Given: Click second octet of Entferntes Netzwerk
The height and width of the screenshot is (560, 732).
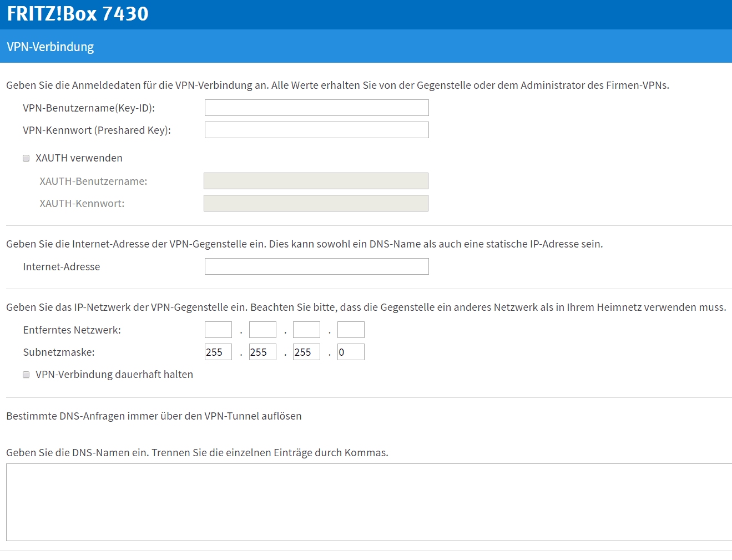Looking at the screenshot, I should (262, 330).
